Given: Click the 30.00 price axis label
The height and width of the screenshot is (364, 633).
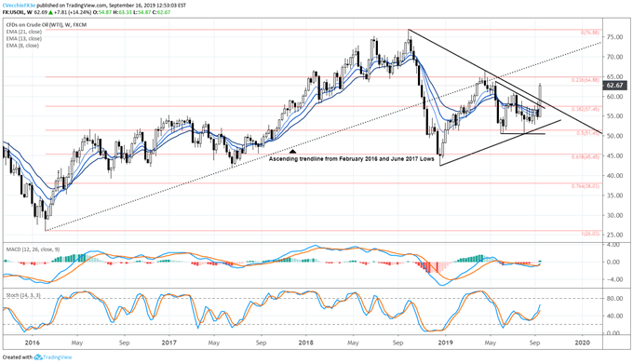Looking at the screenshot, I should [614, 215].
